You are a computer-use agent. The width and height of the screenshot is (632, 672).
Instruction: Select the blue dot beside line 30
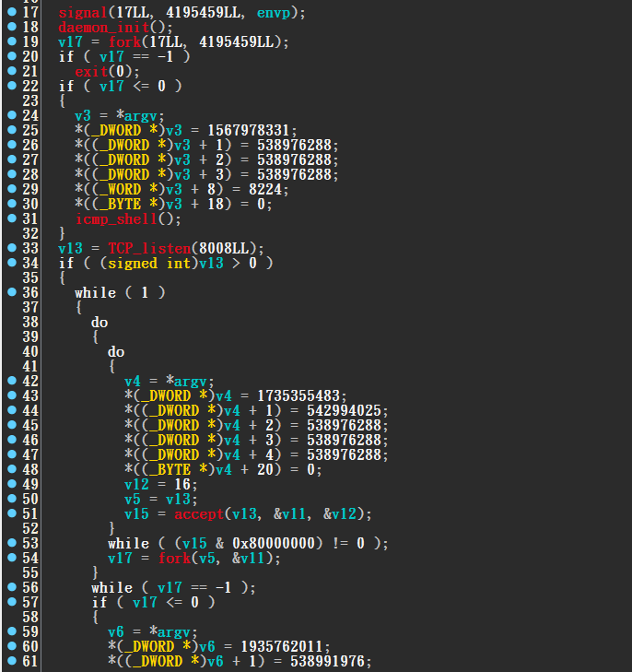(x=12, y=203)
